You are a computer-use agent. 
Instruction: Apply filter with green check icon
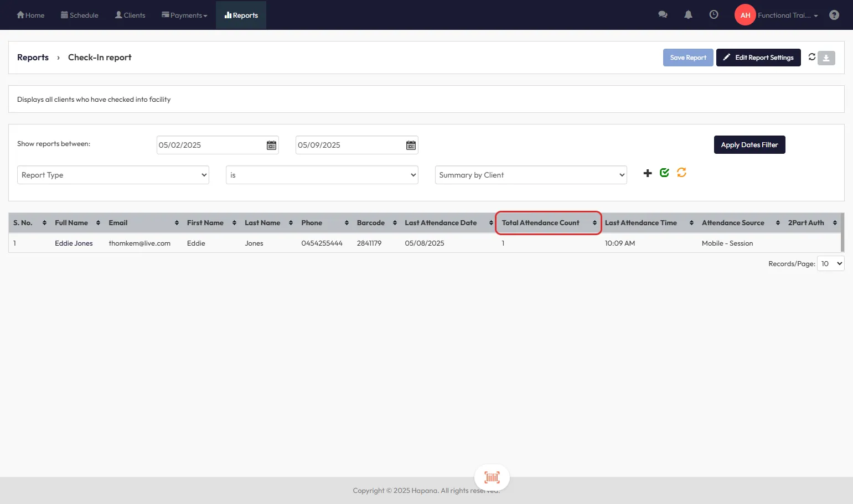(664, 173)
